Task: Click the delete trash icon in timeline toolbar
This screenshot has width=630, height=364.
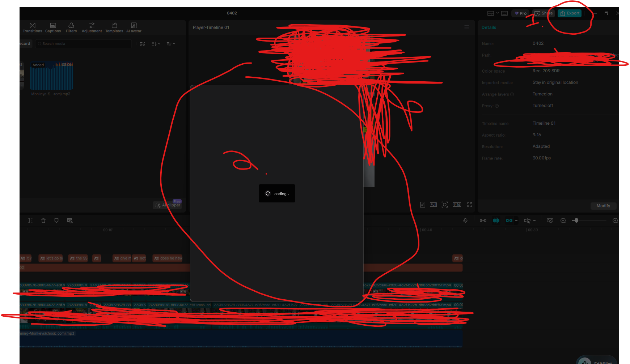Action: click(43, 220)
